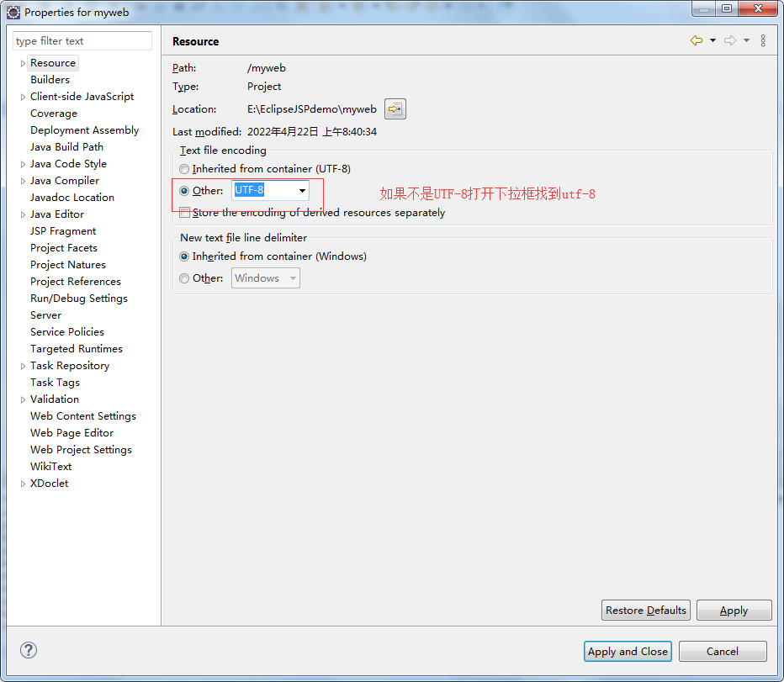Enable Inherited from container (UTF-8) option

tap(184, 168)
